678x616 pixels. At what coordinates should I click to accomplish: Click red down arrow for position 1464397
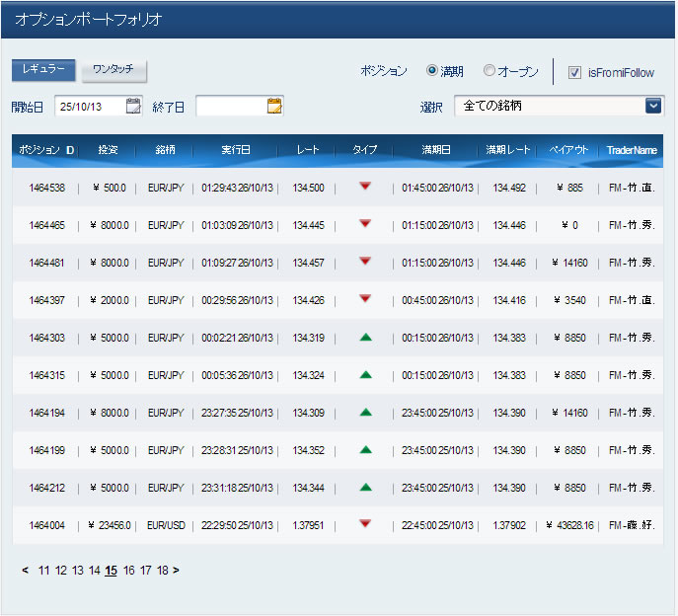365,299
